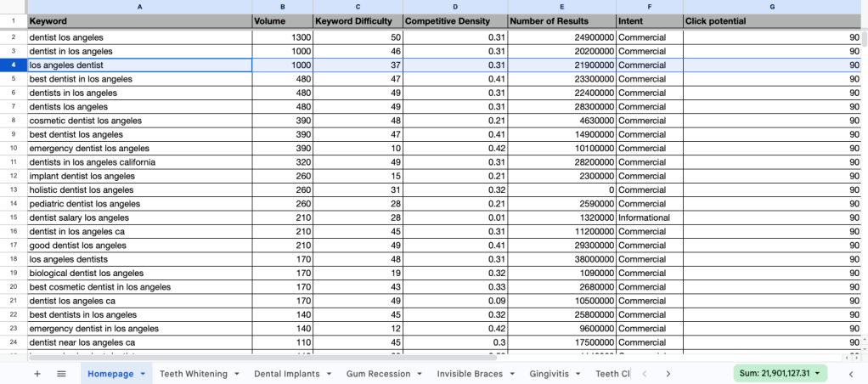
Task: Open Gum Recession tab dropdown arrow
Action: pos(419,374)
